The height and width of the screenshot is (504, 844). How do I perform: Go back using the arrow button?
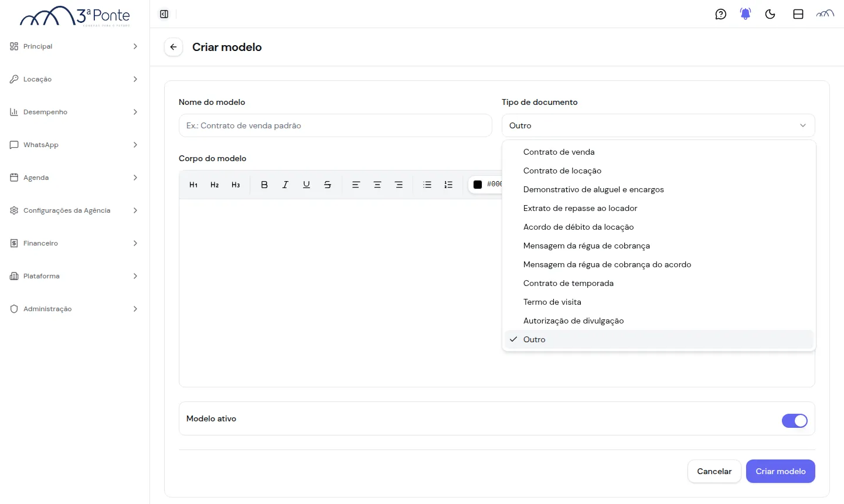pos(173,47)
